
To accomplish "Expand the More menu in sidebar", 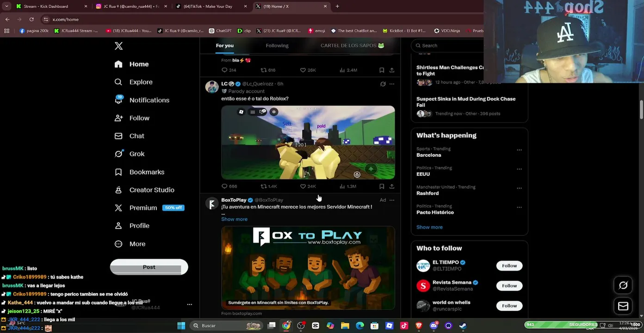I will pyautogui.click(x=130, y=244).
